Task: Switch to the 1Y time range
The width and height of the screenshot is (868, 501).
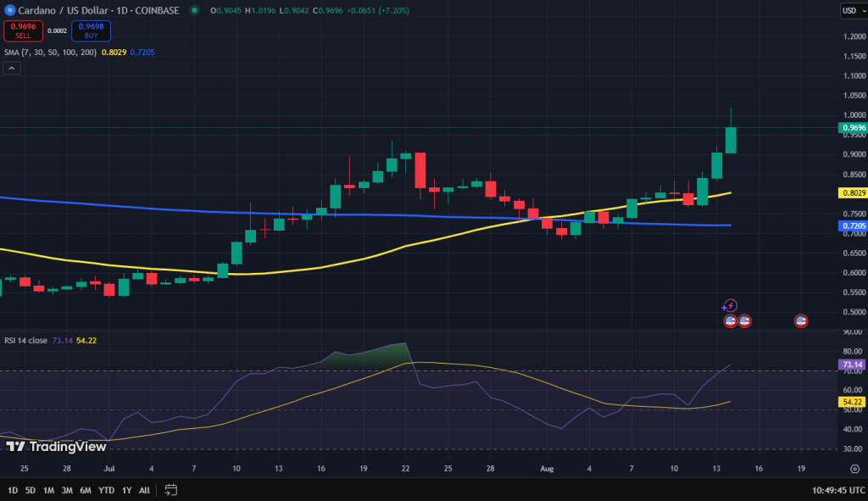Action: (x=127, y=490)
